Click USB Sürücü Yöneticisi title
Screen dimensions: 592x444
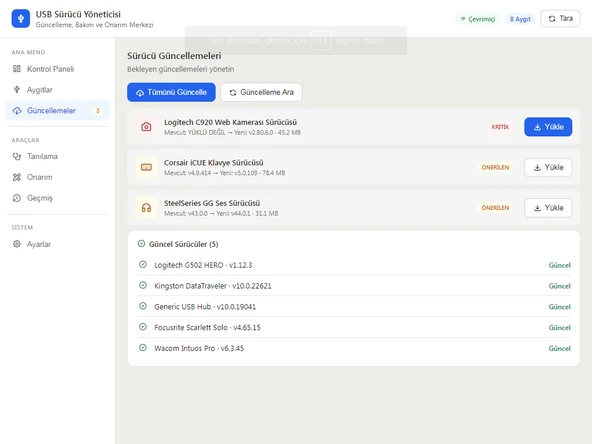pos(78,14)
